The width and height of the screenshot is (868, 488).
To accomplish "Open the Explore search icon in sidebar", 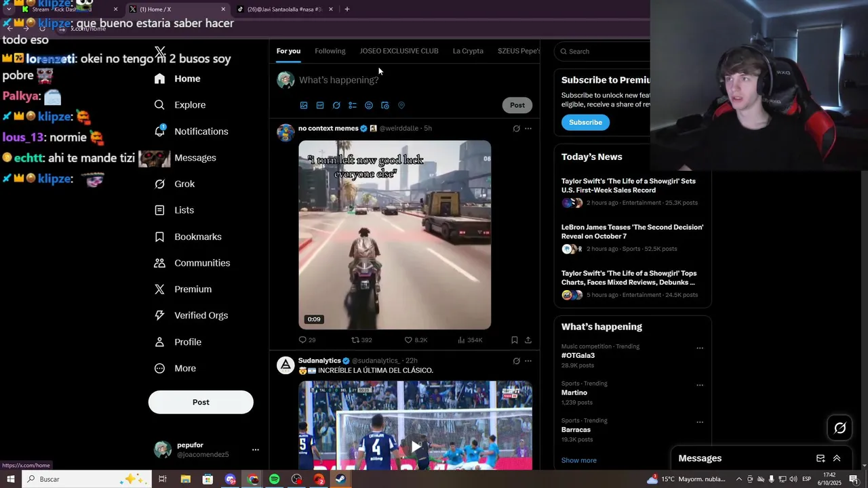I will tap(159, 105).
